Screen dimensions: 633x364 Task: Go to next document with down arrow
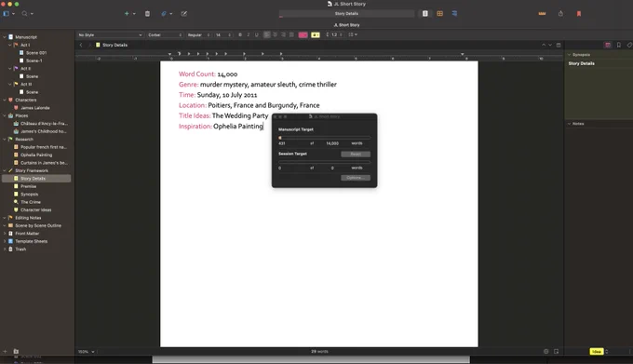tap(550, 46)
